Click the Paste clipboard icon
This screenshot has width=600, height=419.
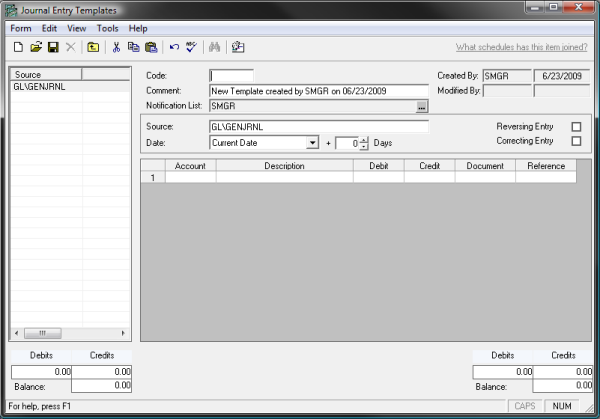(150, 47)
